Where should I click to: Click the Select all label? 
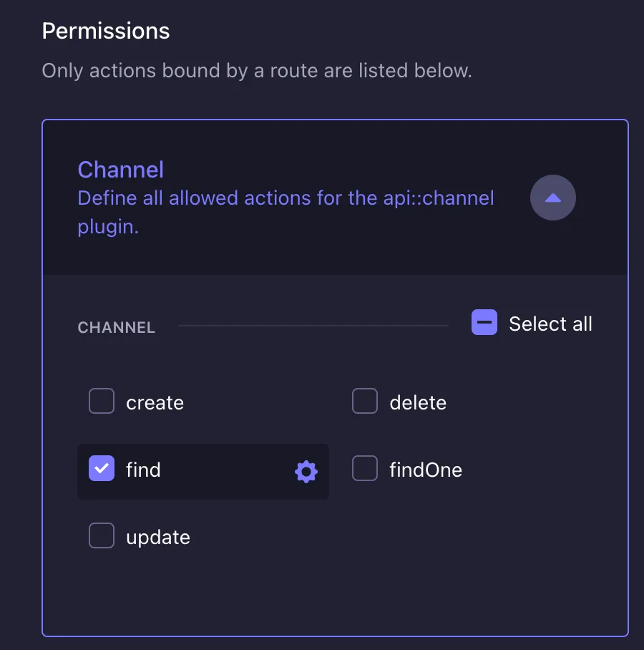point(551,324)
